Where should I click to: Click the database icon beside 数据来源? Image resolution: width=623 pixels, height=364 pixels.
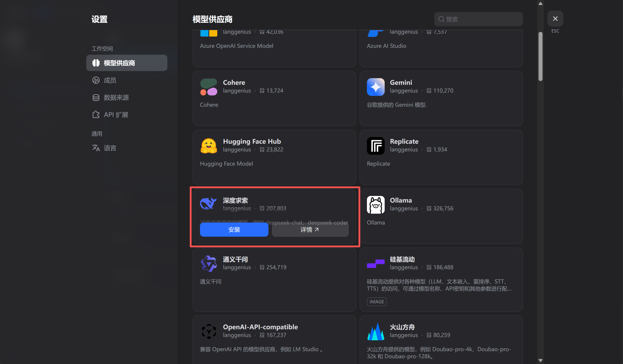[96, 98]
